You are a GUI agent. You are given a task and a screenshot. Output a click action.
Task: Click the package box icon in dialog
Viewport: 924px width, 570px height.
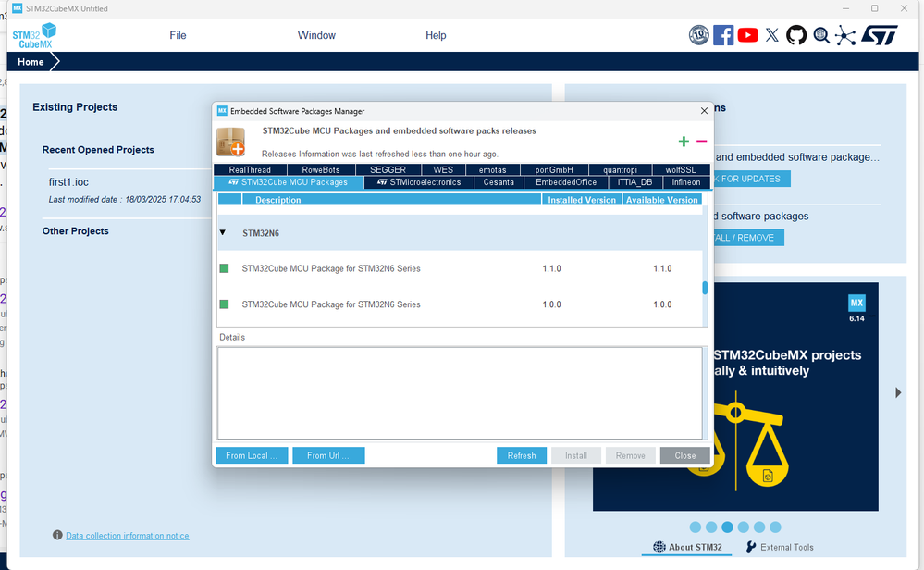(x=230, y=142)
